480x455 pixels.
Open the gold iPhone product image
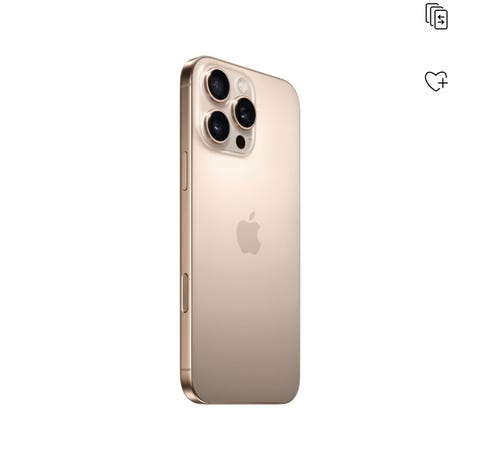pos(240,230)
